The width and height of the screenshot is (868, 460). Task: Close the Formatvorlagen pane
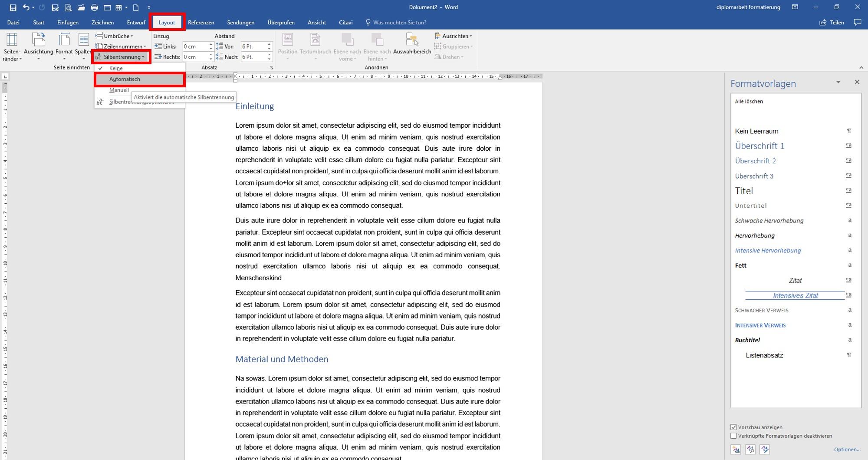(857, 82)
